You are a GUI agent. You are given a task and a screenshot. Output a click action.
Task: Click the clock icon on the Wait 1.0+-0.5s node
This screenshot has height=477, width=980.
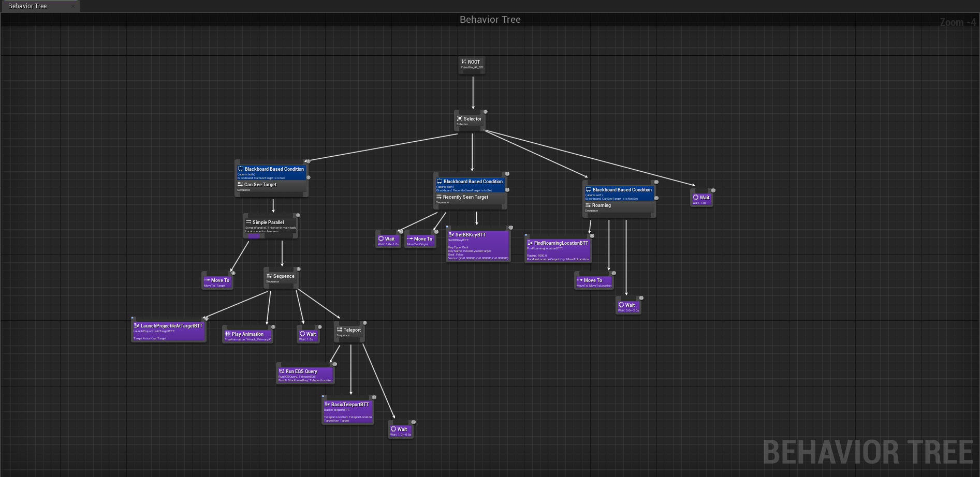click(x=393, y=429)
